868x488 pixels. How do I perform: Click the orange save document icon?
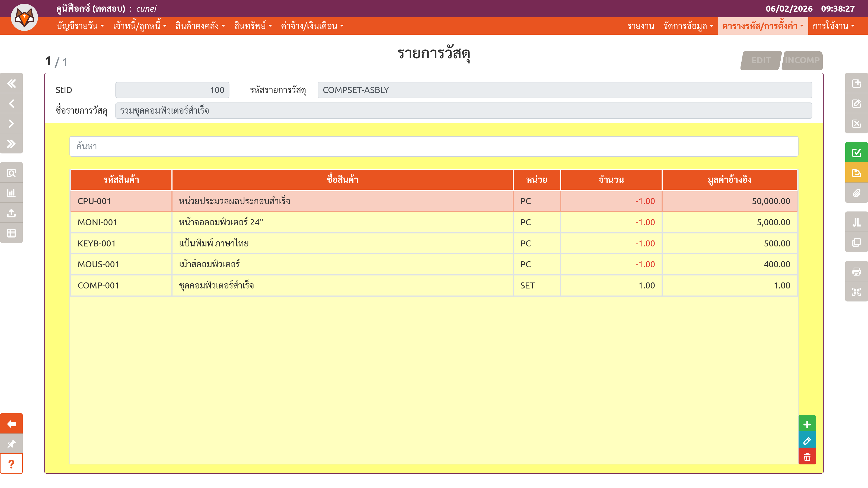(x=856, y=173)
